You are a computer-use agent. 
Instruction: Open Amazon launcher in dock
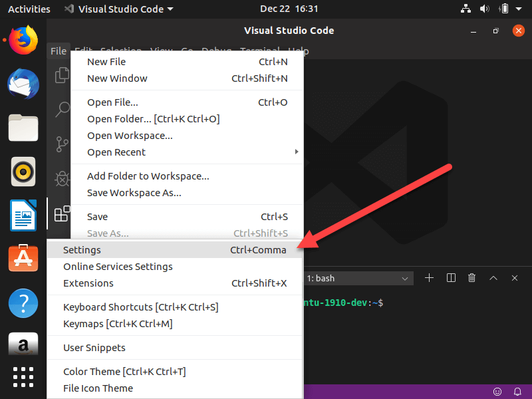tap(23, 344)
